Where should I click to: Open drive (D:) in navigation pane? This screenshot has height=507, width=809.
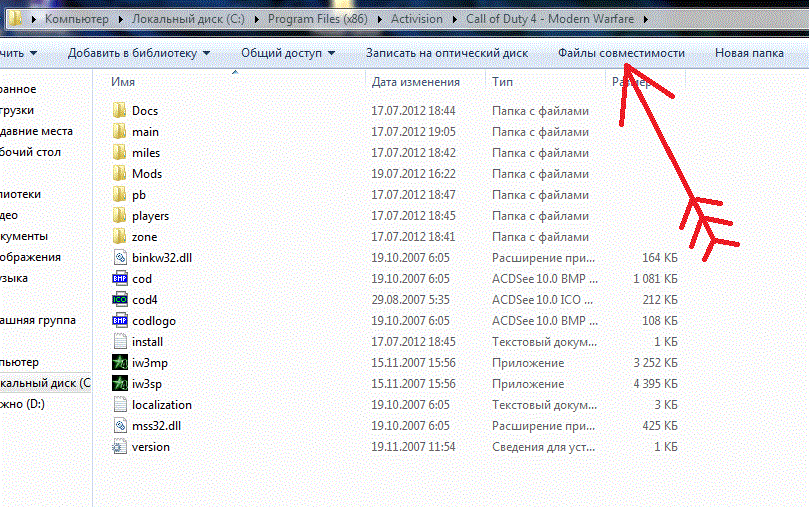coord(22,404)
